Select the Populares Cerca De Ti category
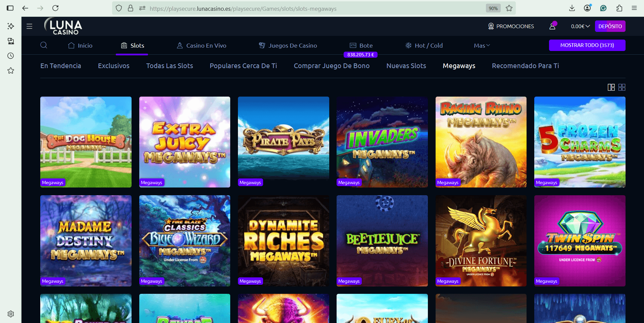644x323 pixels. pyautogui.click(x=243, y=66)
